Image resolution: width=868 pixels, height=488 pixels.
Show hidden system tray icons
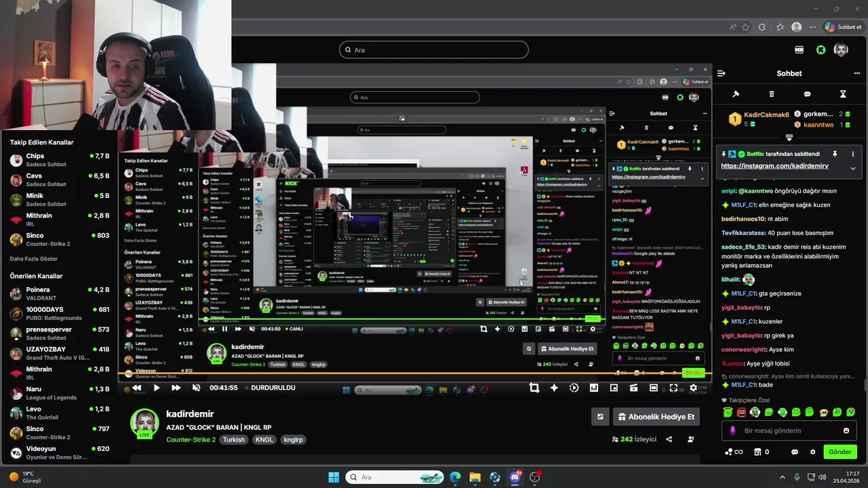click(782, 477)
